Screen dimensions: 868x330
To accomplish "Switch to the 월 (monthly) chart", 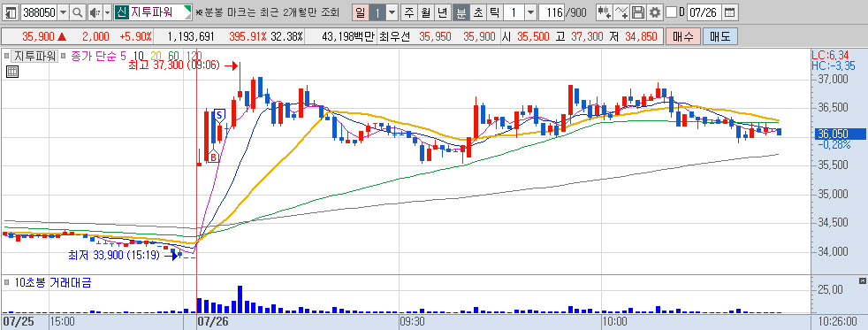I will pyautogui.click(x=426, y=12).
